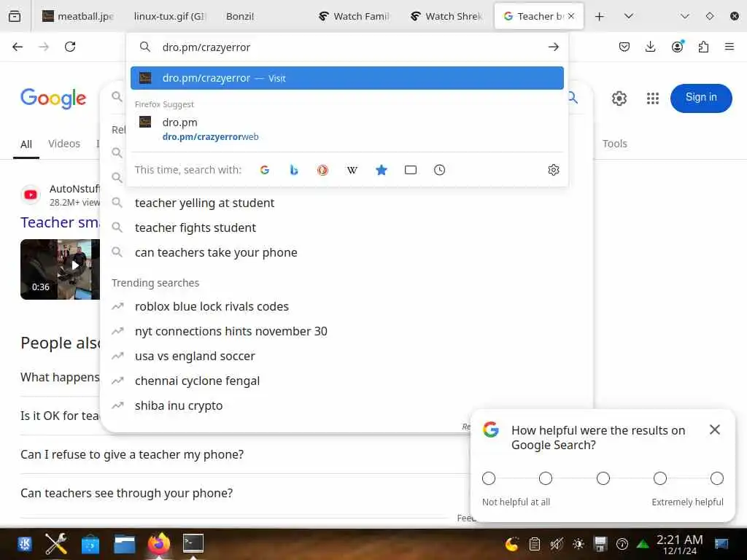Screen dimensions: 747x560
Task: Open Firefox View from the tab bar
Action: 15,16
